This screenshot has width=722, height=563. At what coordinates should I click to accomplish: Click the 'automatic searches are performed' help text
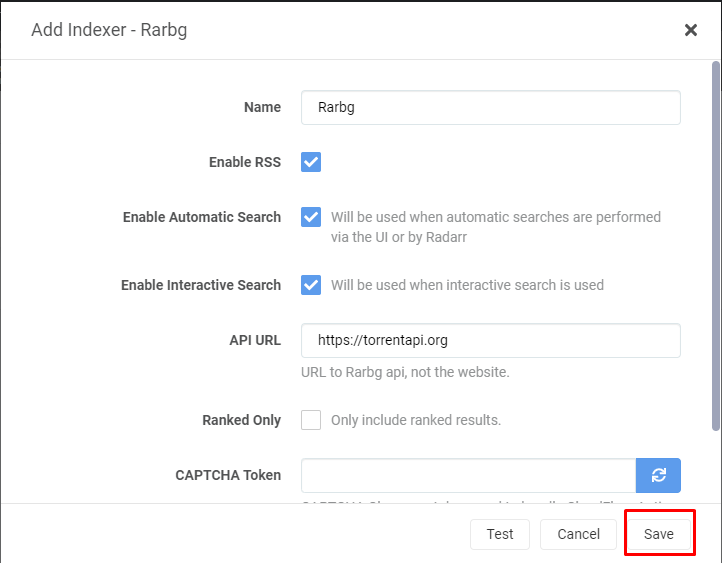click(x=553, y=217)
